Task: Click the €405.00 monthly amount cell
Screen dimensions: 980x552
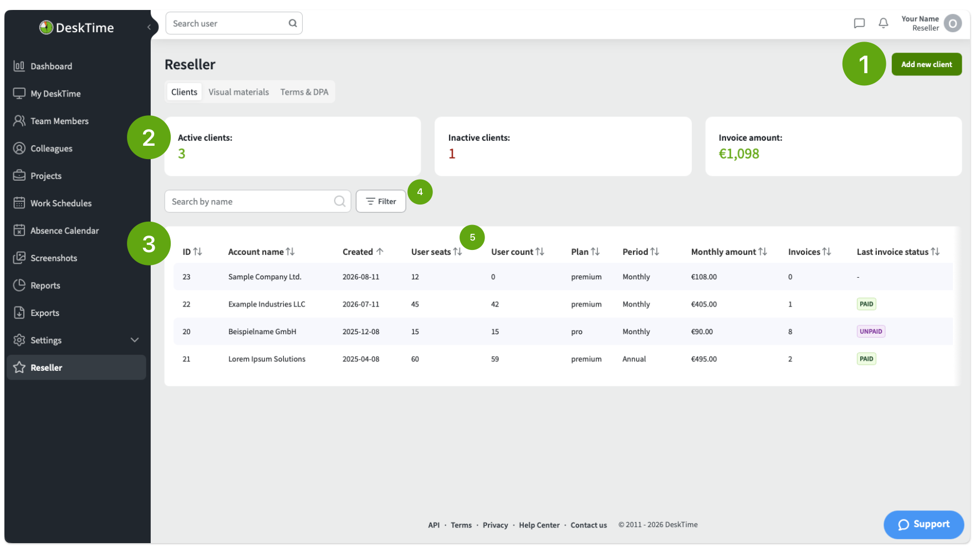Action: (704, 304)
